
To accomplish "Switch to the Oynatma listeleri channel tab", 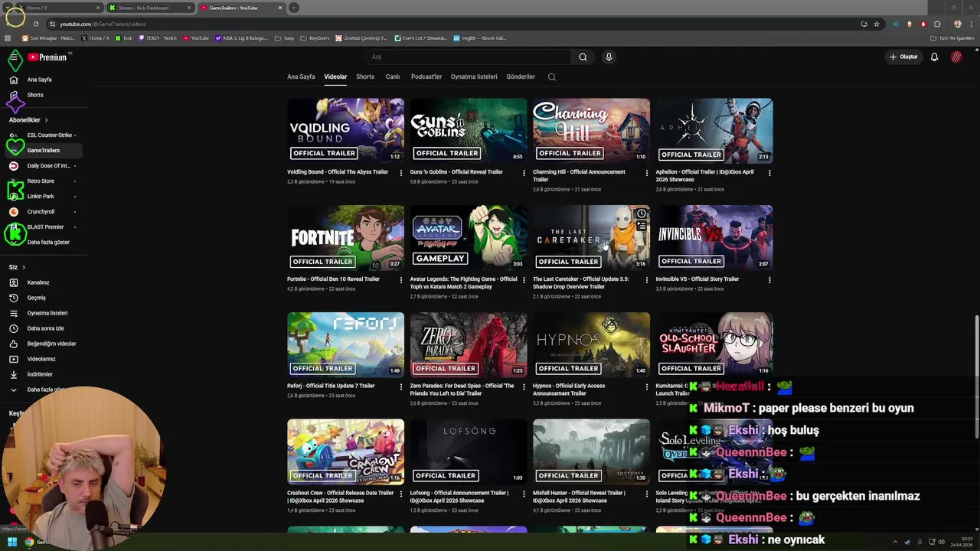I will tap(474, 77).
